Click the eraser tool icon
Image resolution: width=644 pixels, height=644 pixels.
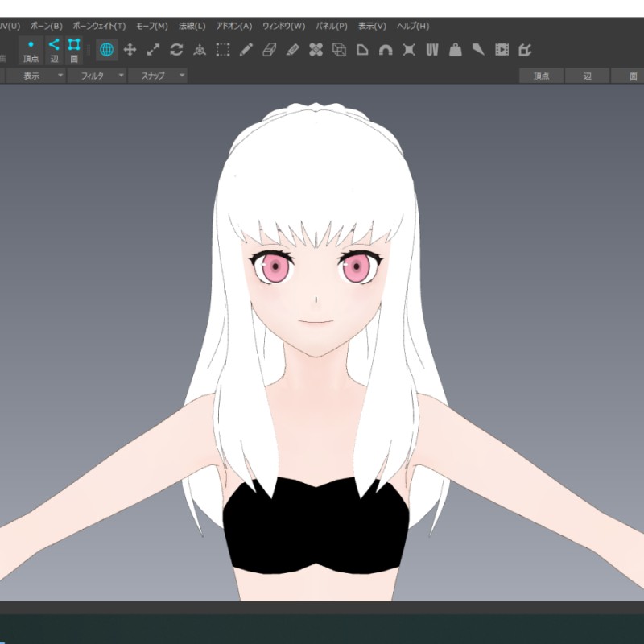pyautogui.click(x=270, y=50)
